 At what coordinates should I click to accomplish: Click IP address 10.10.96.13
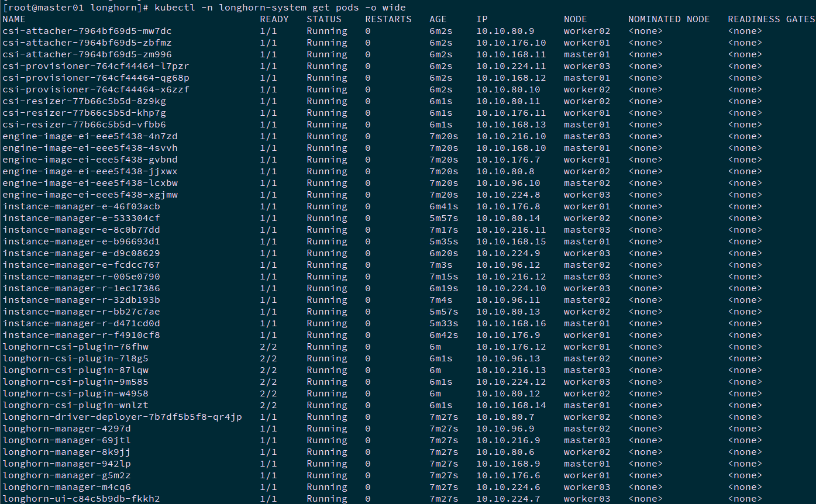tap(508, 358)
